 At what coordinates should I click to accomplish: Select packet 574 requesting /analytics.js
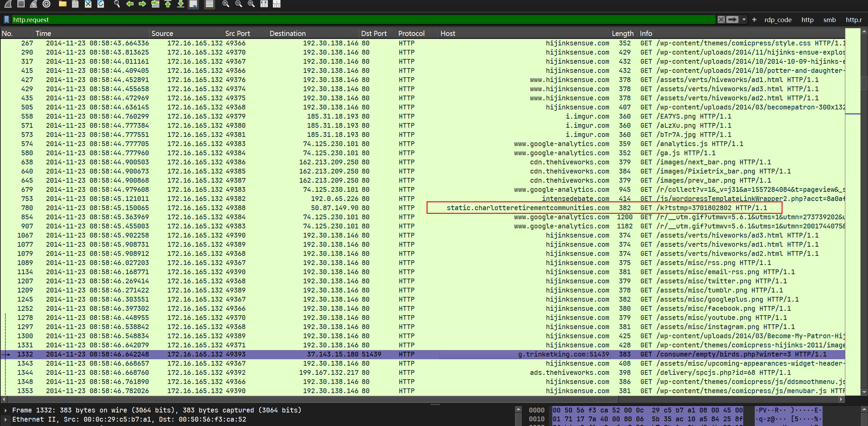point(422,144)
